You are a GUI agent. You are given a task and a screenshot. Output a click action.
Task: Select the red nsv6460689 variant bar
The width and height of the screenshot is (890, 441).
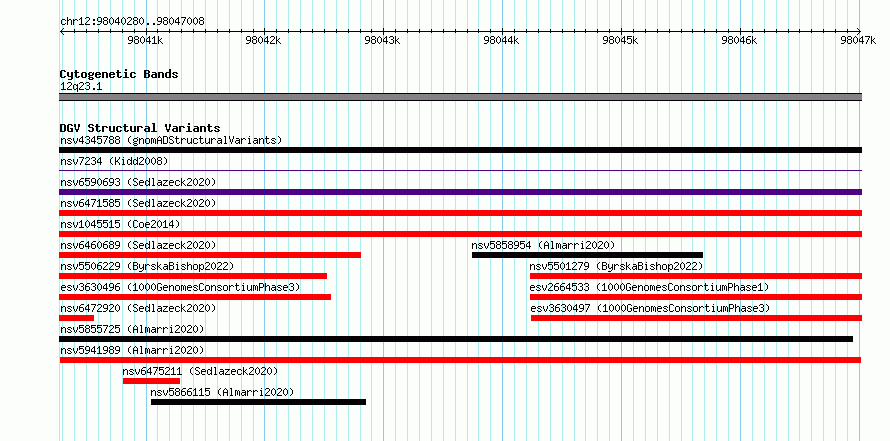[x=210, y=255]
